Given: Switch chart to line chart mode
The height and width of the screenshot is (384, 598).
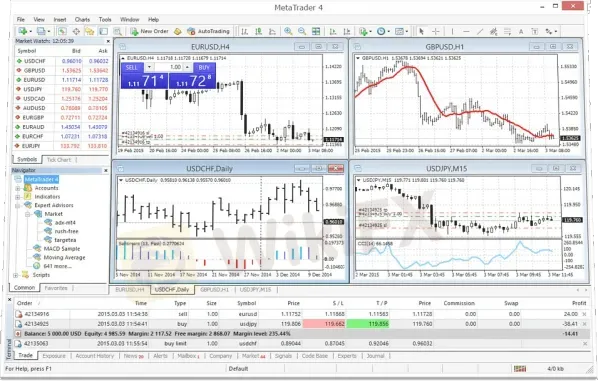Looking at the screenshot, I should [272, 32].
